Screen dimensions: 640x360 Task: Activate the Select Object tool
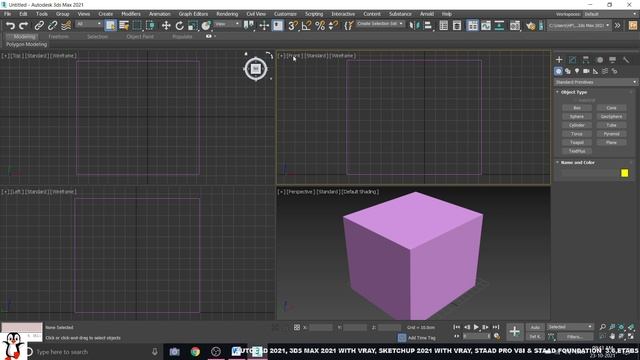[x=110, y=25]
